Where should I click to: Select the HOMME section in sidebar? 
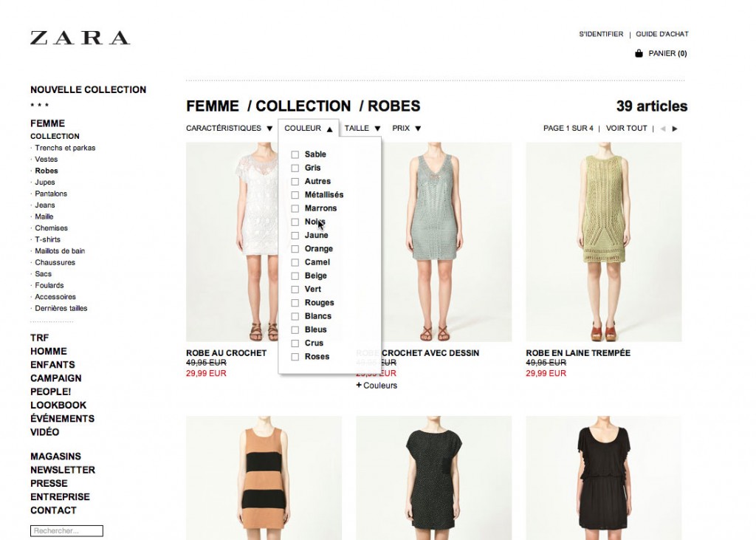click(x=49, y=352)
